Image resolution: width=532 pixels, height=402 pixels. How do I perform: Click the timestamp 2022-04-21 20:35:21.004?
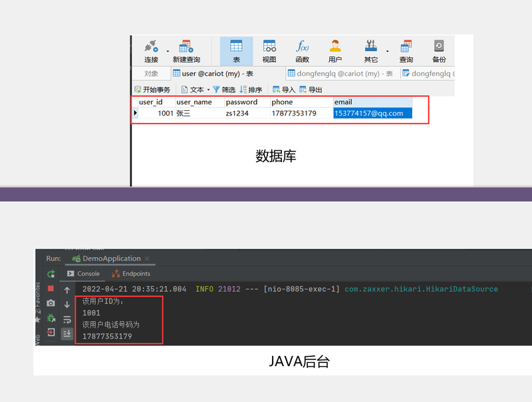(134, 289)
